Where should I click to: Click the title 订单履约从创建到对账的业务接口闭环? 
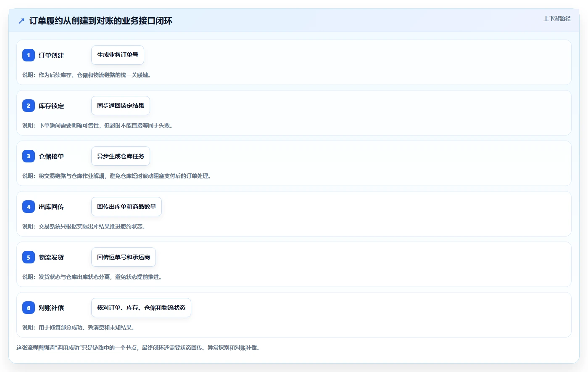[x=101, y=21]
